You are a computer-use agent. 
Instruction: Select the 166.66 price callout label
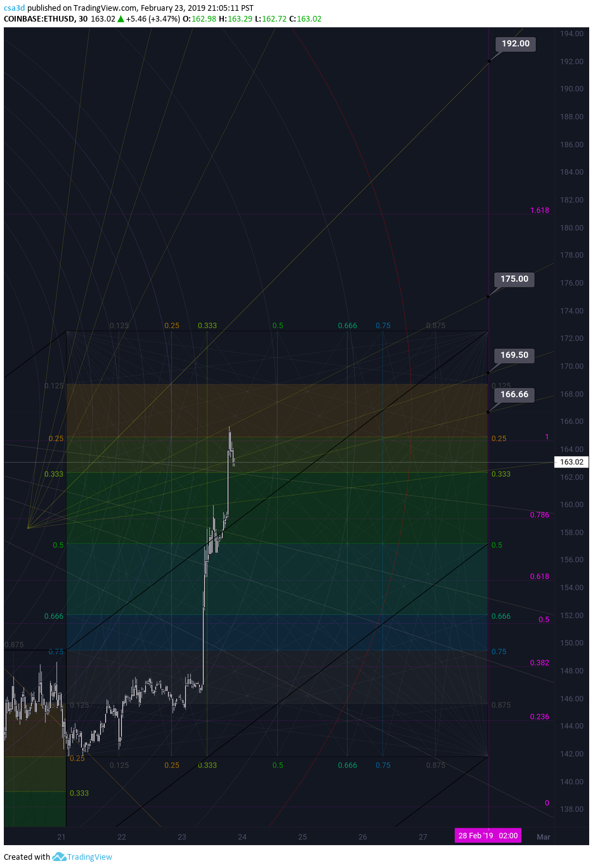click(x=514, y=395)
